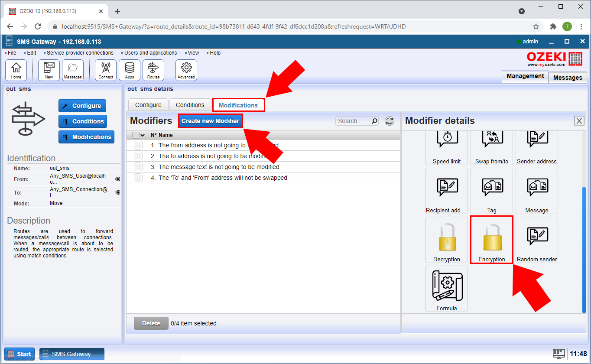Select the Speed limit modifier
The height and width of the screenshot is (364, 591).
click(447, 147)
